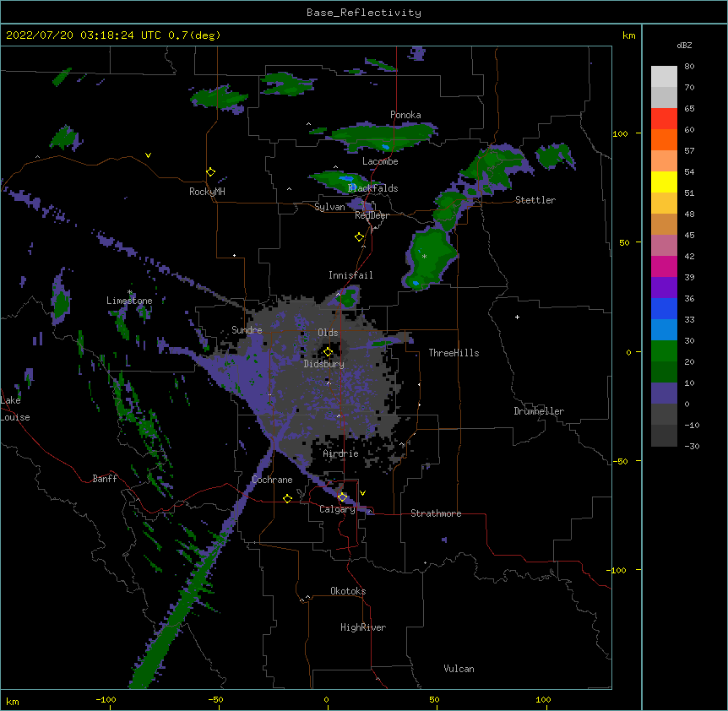Click the HighRiver label
Screen dimensions: 728x711
point(363,627)
